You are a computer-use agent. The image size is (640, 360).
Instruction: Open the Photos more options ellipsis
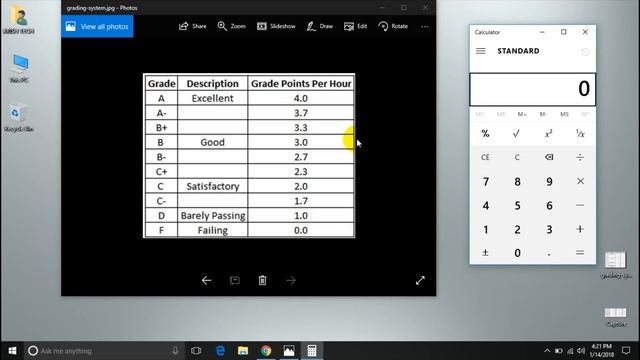(425, 27)
